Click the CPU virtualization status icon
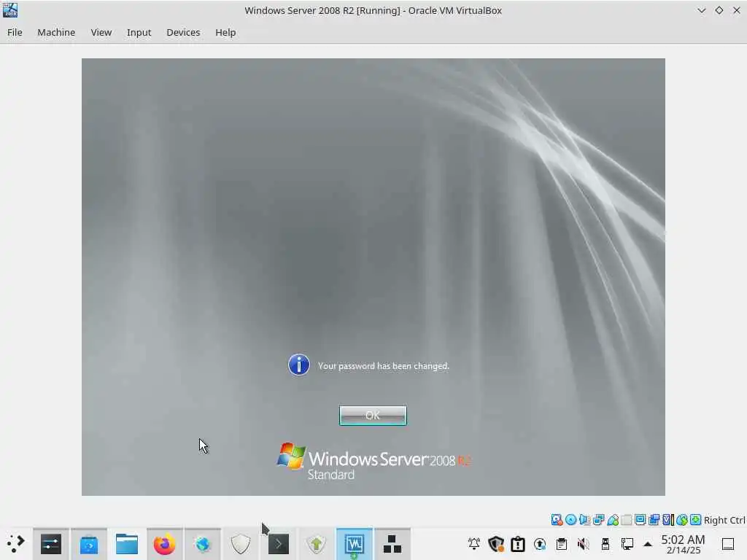Viewport: 747px width, 560px height. pyautogui.click(x=668, y=519)
